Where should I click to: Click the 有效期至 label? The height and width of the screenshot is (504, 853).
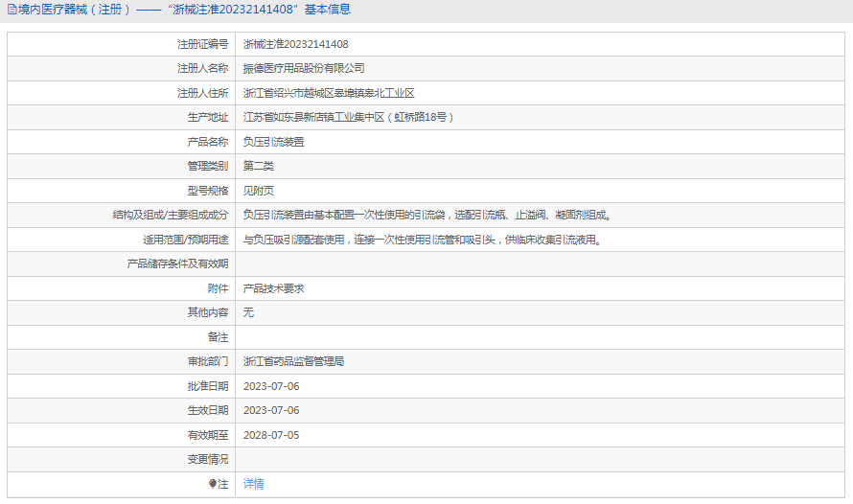pos(208,435)
